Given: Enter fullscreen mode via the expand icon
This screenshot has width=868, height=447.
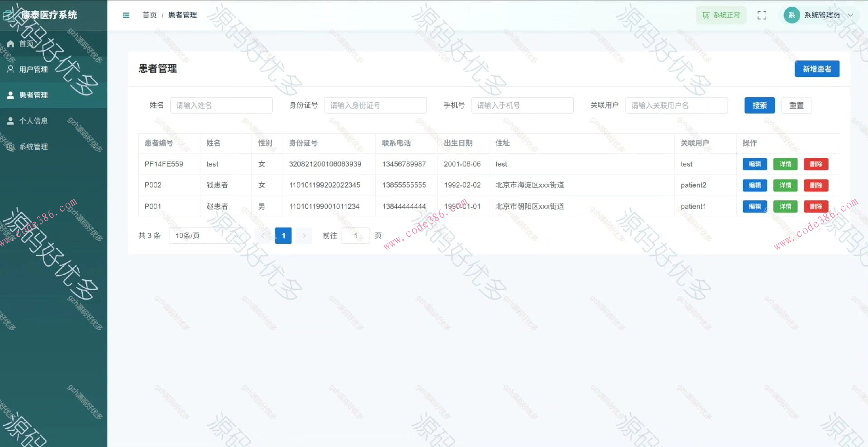Looking at the screenshot, I should [762, 15].
